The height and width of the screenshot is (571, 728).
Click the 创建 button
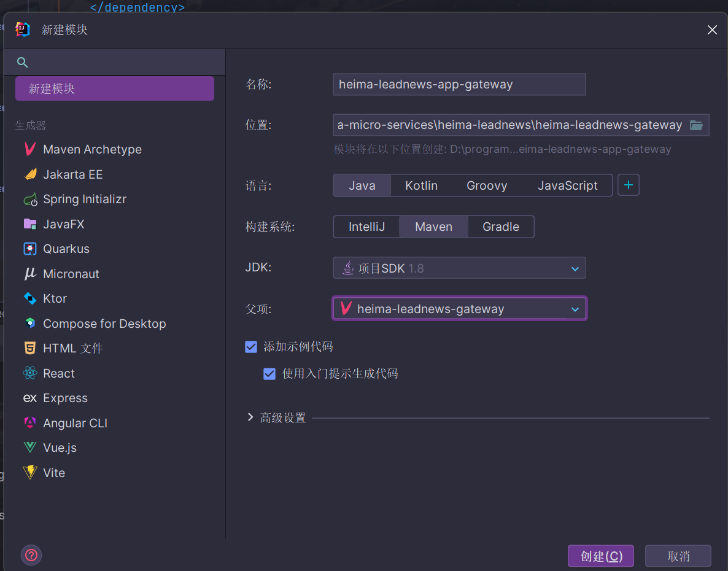tap(600, 556)
